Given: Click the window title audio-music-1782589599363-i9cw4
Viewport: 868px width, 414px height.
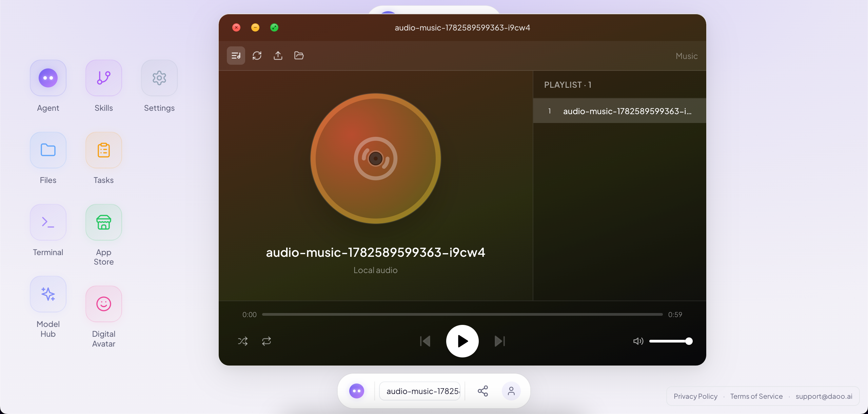Looking at the screenshot, I should 462,27.
